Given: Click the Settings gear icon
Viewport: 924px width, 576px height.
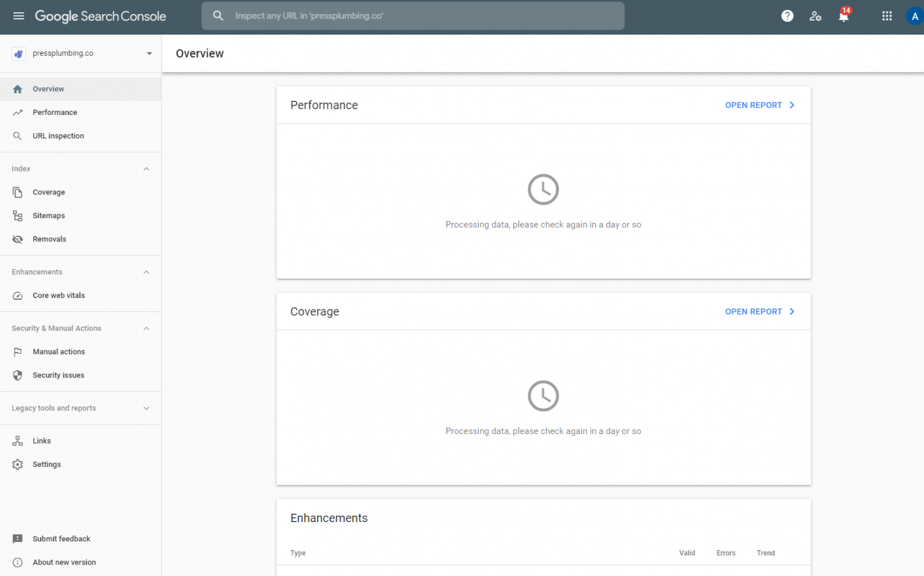Looking at the screenshot, I should [x=18, y=465].
